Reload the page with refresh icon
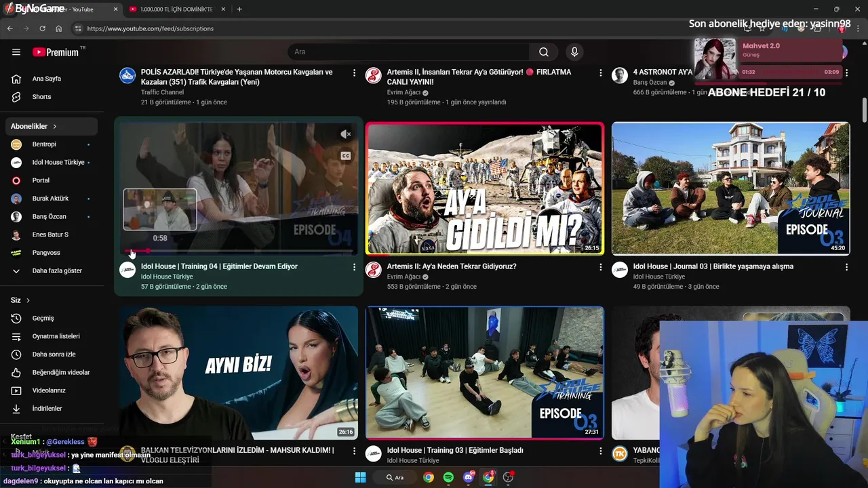Image resolution: width=868 pixels, height=488 pixels. pos(42,28)
